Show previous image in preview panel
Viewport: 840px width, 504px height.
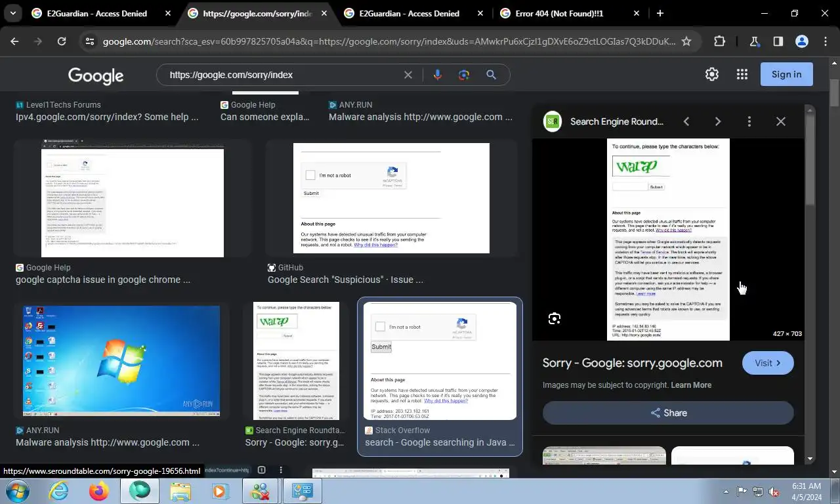[686, 121]
